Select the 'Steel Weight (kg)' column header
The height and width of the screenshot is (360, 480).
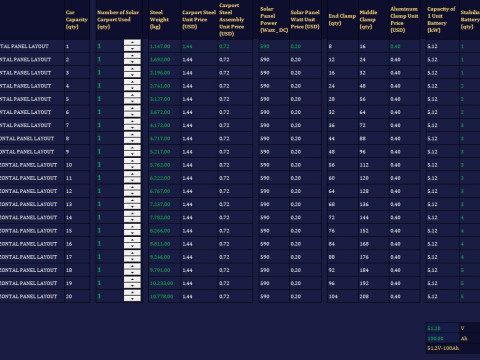coord(164,19)
